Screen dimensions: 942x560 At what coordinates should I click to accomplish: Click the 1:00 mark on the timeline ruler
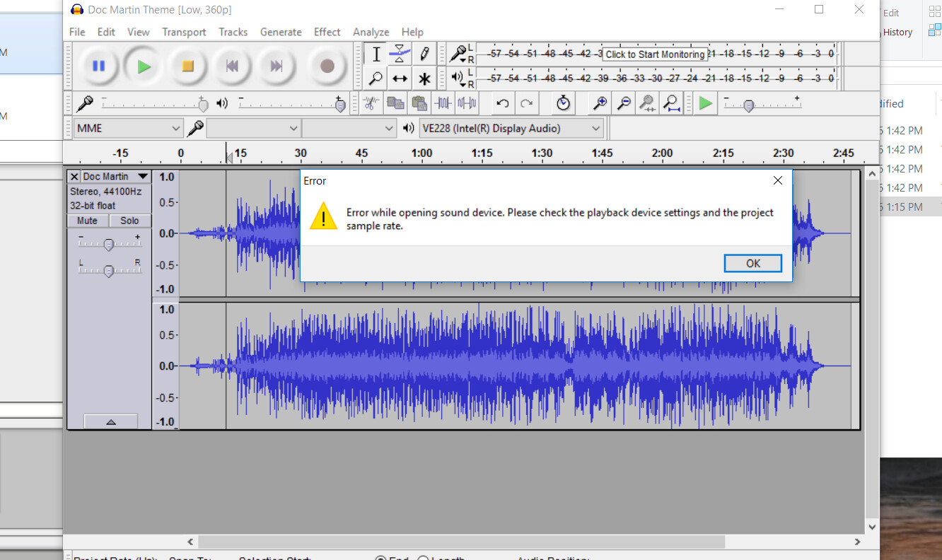click(x=421, y=153)
